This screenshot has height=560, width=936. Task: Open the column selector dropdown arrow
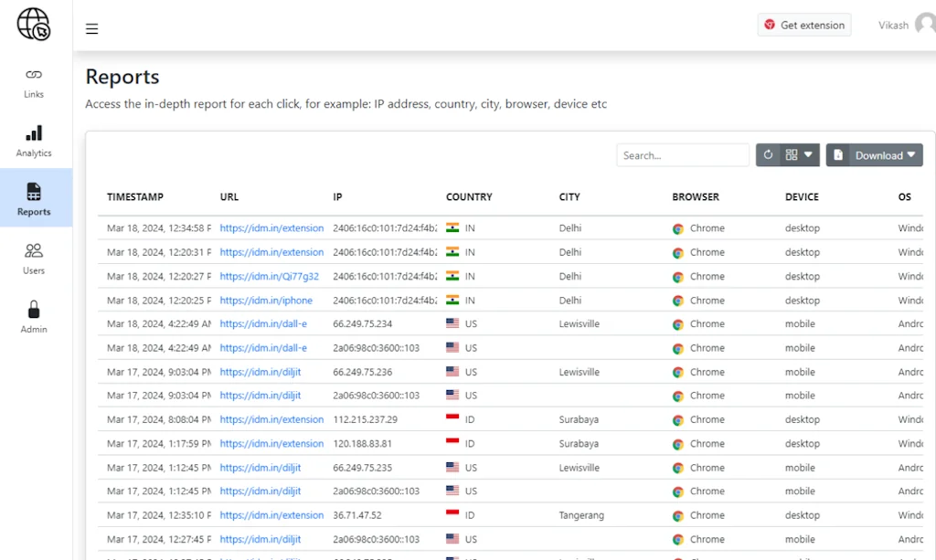coord(806,154)
